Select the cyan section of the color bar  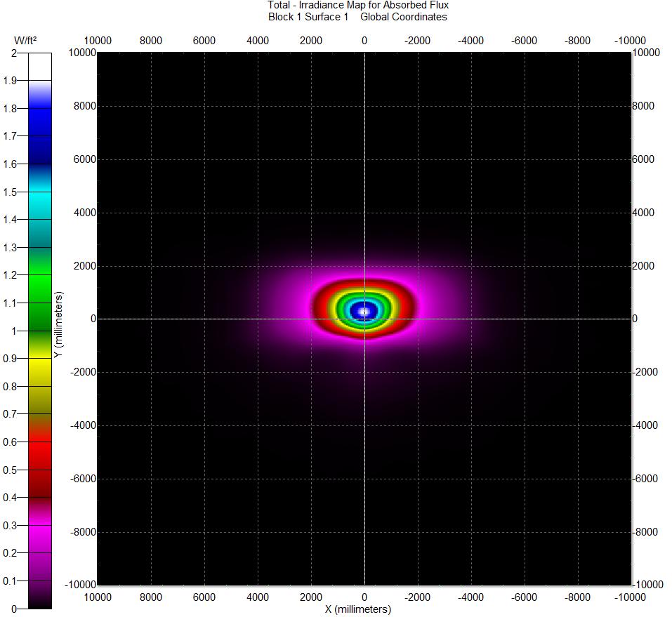[39, 204]
